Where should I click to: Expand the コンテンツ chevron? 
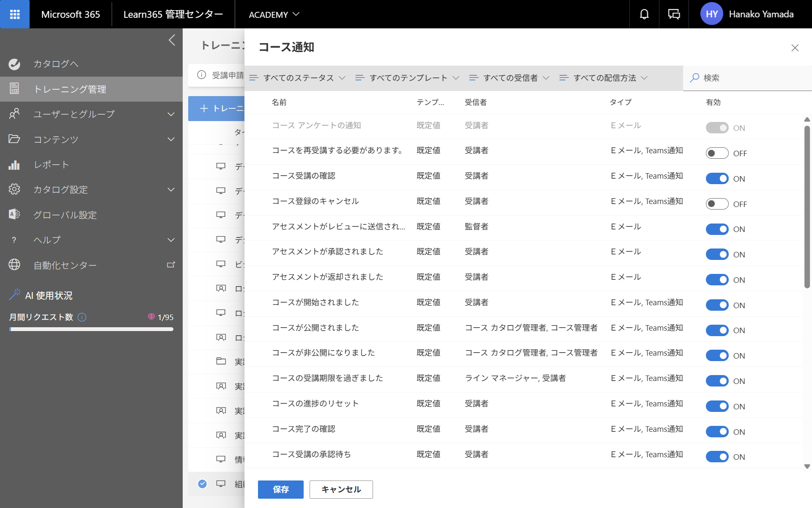pyautogui.click(x=171, y=139)
